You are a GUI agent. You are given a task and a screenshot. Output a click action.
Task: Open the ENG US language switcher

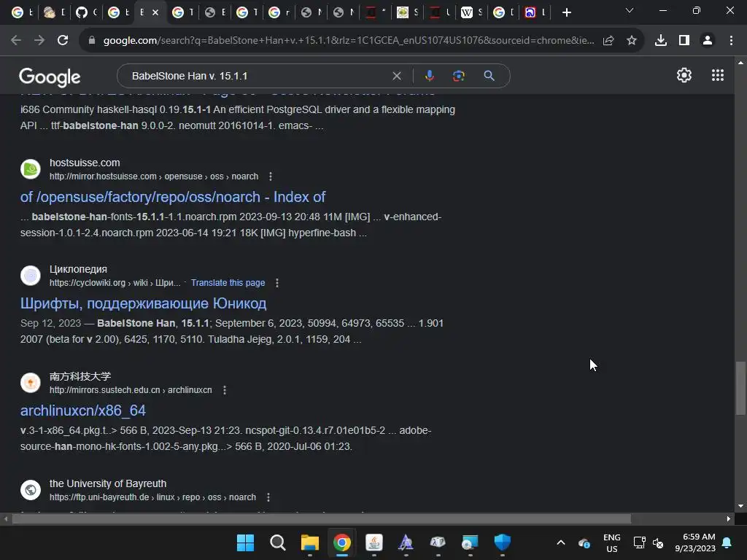click(x=612, y=542)
